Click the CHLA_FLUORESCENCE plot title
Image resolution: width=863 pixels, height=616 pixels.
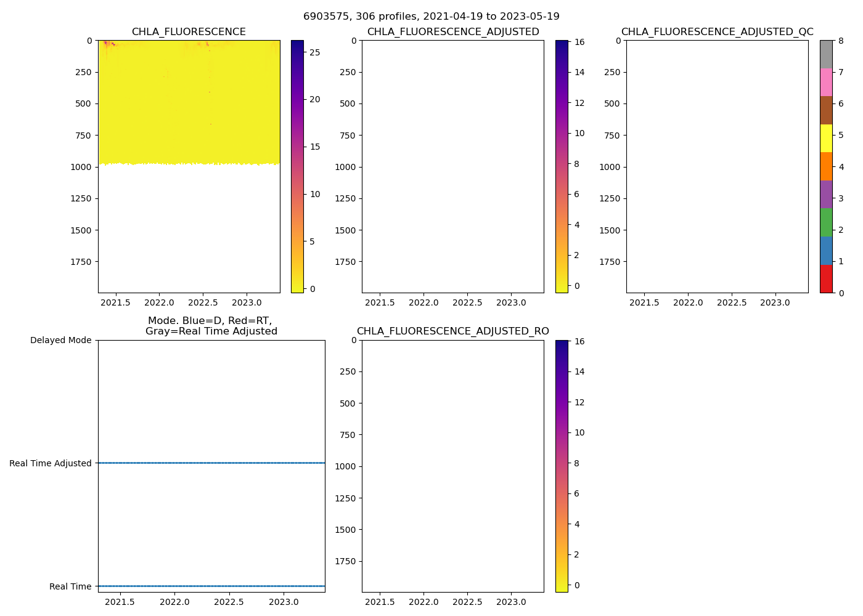[x=189, y=32]
